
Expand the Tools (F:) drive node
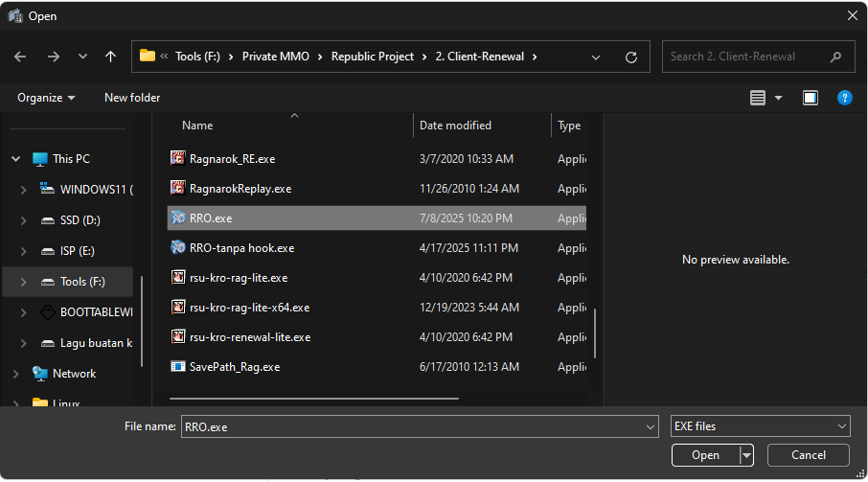click(x=23, y=282)
